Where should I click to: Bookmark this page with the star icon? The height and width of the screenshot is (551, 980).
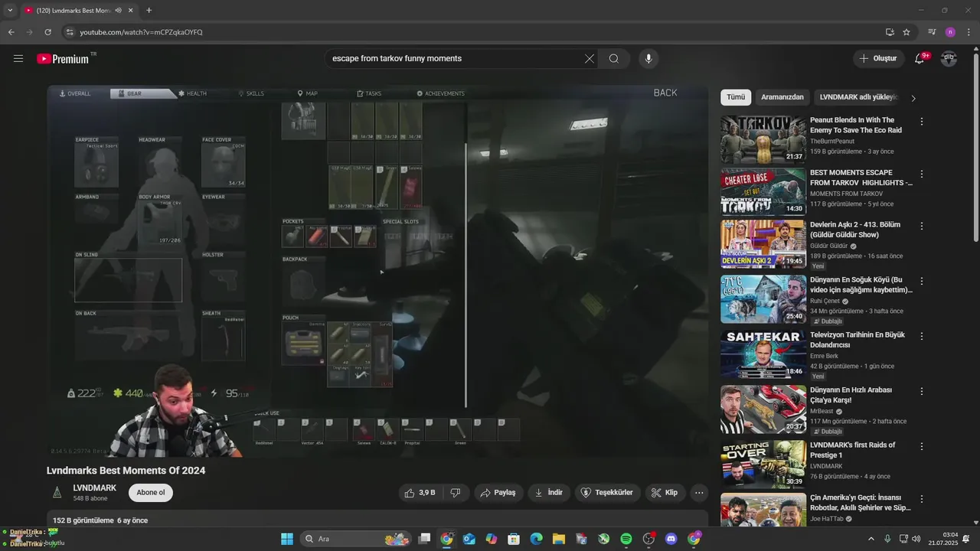(906, 32)
